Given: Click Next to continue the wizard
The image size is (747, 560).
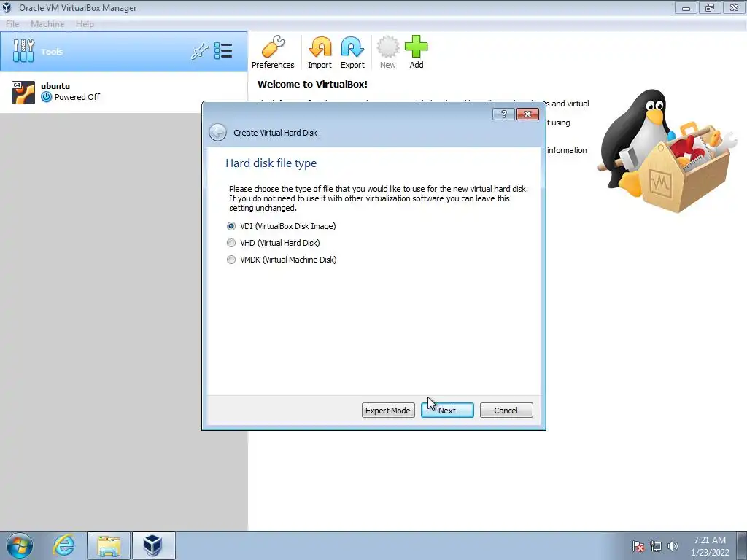Looking at the screenshot, I should tap(447, 411).
